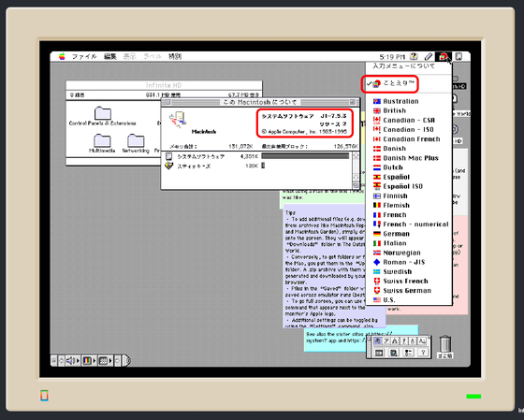The width and height of the screenshot is (524, 420).
Task: Select half-width katakana mode in palette
Action: click(404, 341)
